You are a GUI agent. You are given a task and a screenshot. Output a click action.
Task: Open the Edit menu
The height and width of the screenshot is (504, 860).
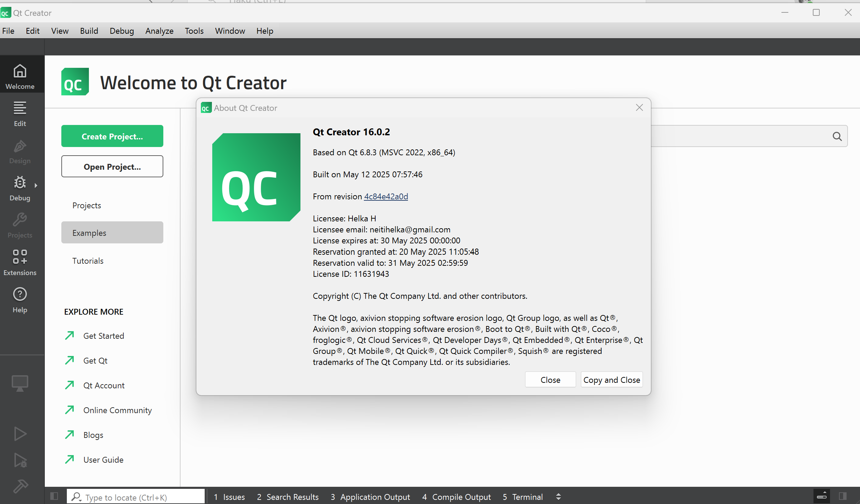tap(33, 31)
